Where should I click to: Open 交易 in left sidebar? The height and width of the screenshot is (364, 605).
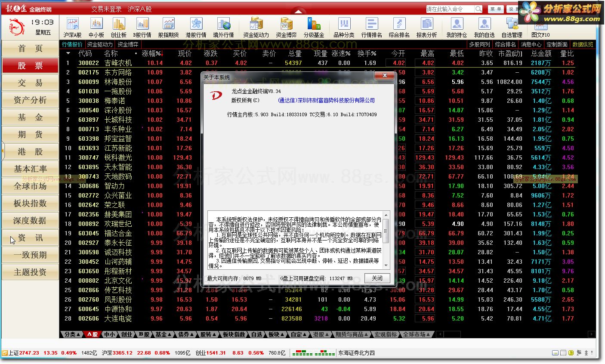point(30,83)
